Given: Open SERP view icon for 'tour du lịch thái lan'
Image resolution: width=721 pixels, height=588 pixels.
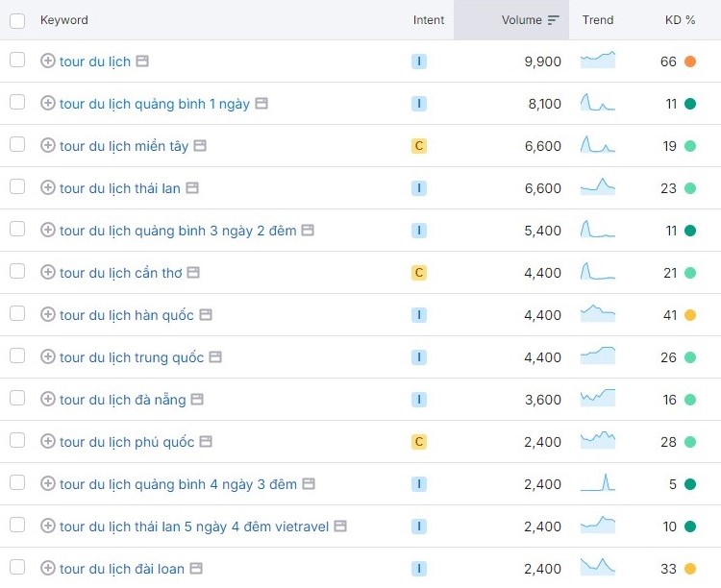Looking at the screenshot, I should click(192, 187).
